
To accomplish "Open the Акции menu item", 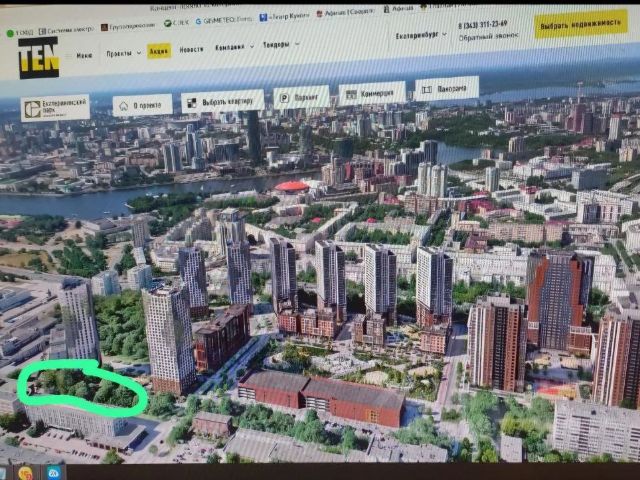I will [x=159, y=51].
